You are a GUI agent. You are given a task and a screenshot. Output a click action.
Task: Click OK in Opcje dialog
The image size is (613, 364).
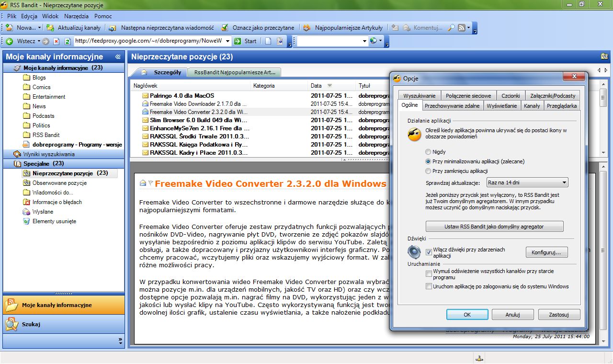(x=467, y=315)
